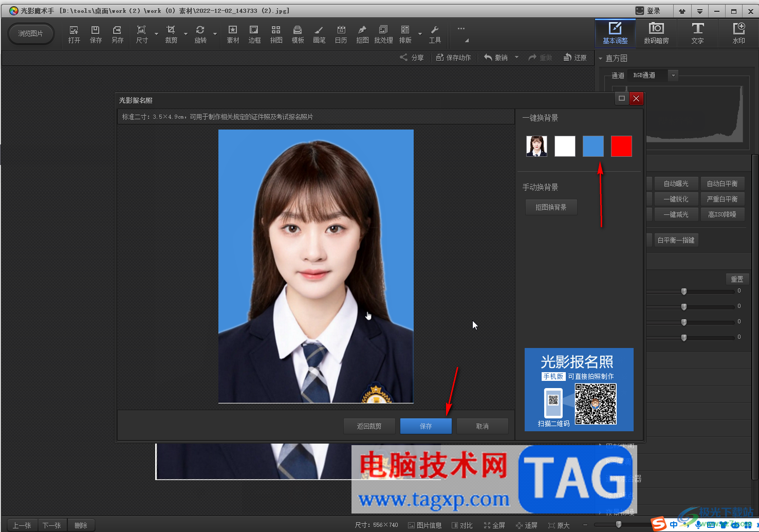The image size is (759, 532).
Task: Select the original photo background thumbnail
Action: (x=536, y=146)
